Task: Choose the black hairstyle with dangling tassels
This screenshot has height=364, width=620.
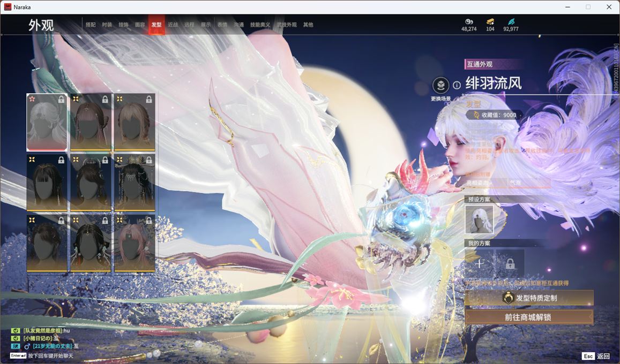Action: click(x=91, y=243)
